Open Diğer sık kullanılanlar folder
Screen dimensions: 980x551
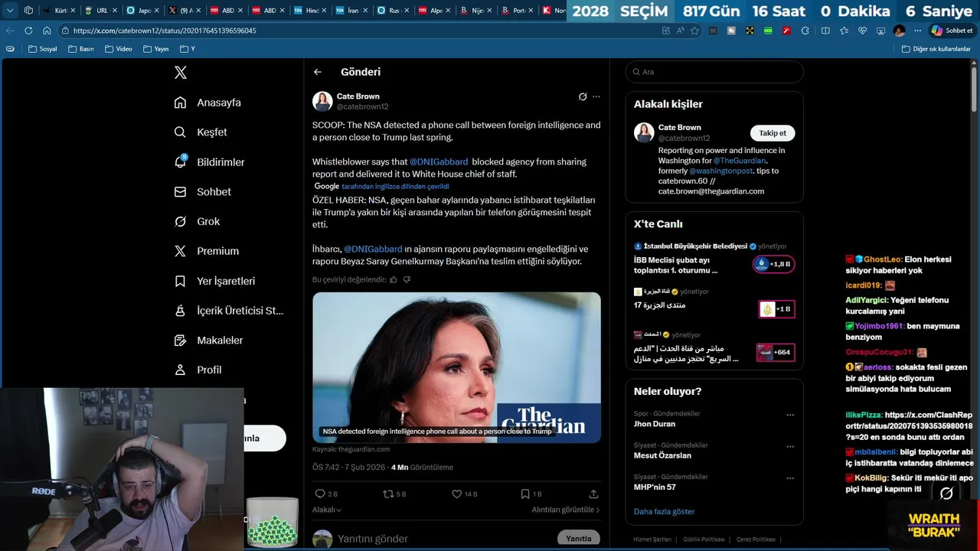coord(936,49)
